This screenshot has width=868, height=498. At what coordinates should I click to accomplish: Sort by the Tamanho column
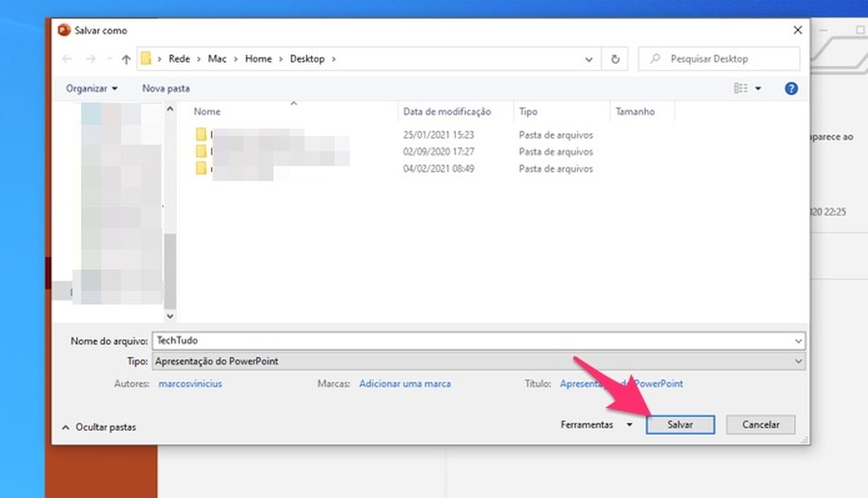coord(635,112)
